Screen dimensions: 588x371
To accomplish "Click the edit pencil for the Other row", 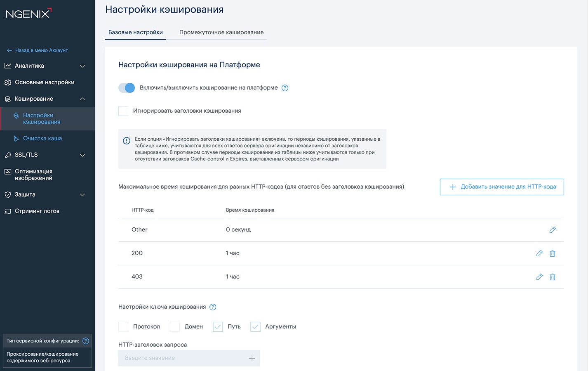I will point(553,230).
